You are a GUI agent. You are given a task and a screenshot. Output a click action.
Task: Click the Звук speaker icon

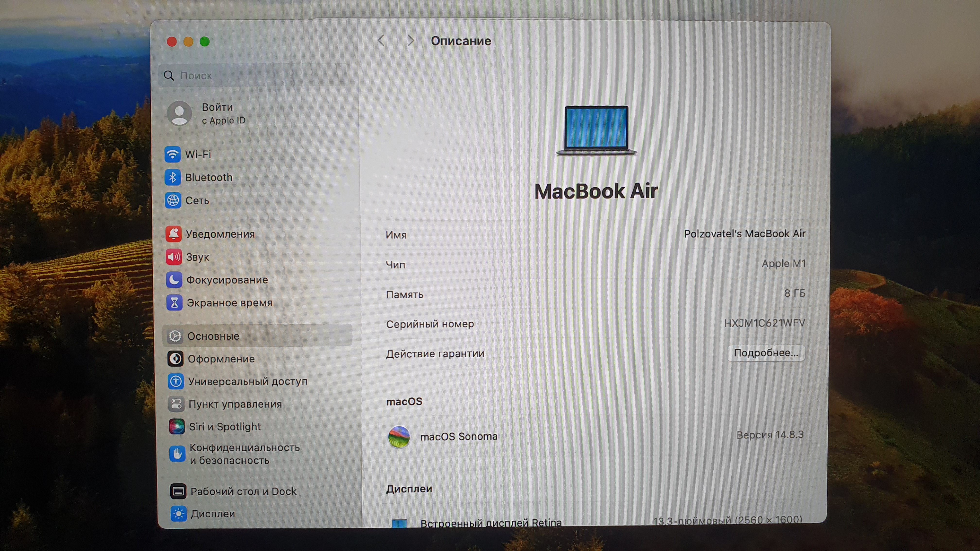[x=174, y=257]
